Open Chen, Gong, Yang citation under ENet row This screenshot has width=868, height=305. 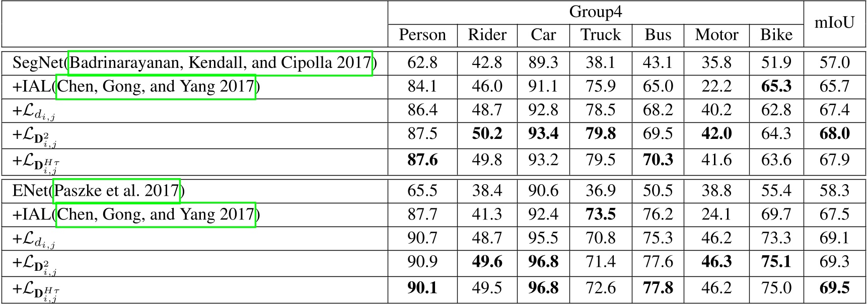(156, 215)
